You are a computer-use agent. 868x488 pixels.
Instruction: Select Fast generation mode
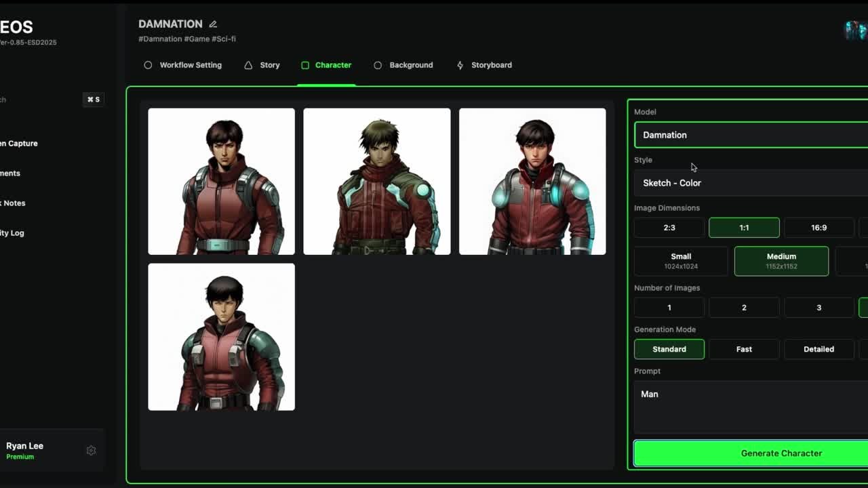click(x=744, y=349)
